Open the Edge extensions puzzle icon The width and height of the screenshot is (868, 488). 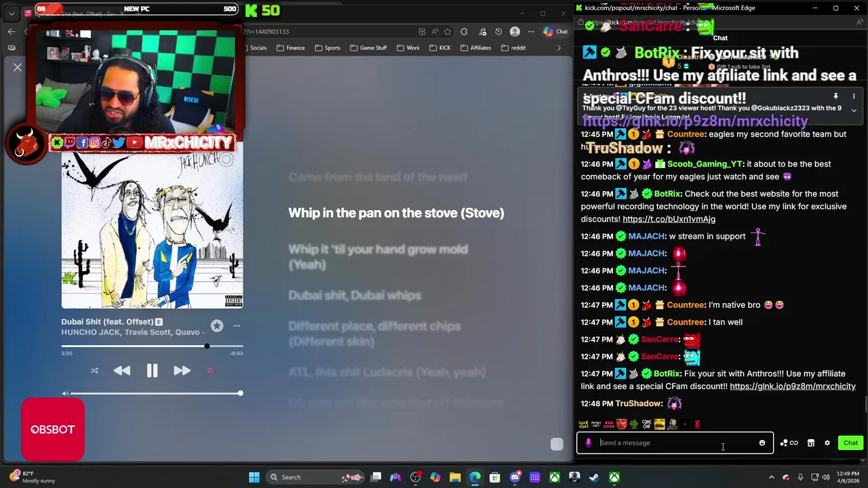tap(464, 31)
